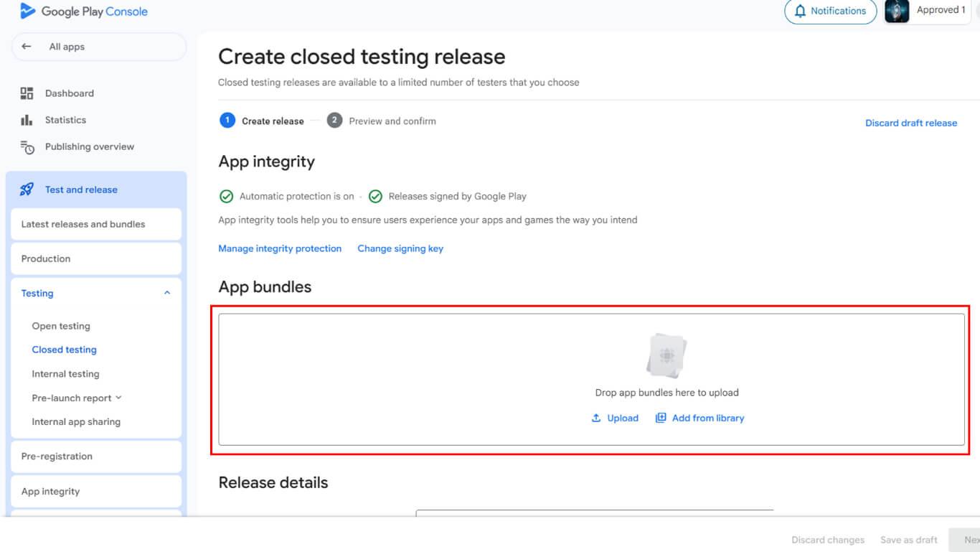Click the Notifications bell icon
Image resolution: width=980 pixels, height=552 pixels.
tap(801, 11)
